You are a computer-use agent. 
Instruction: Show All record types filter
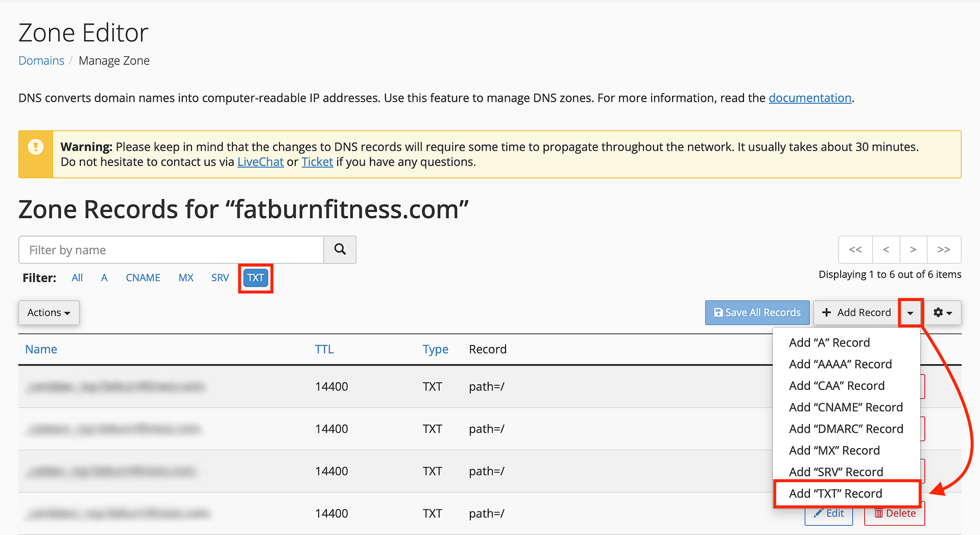[x=77, y=277]
